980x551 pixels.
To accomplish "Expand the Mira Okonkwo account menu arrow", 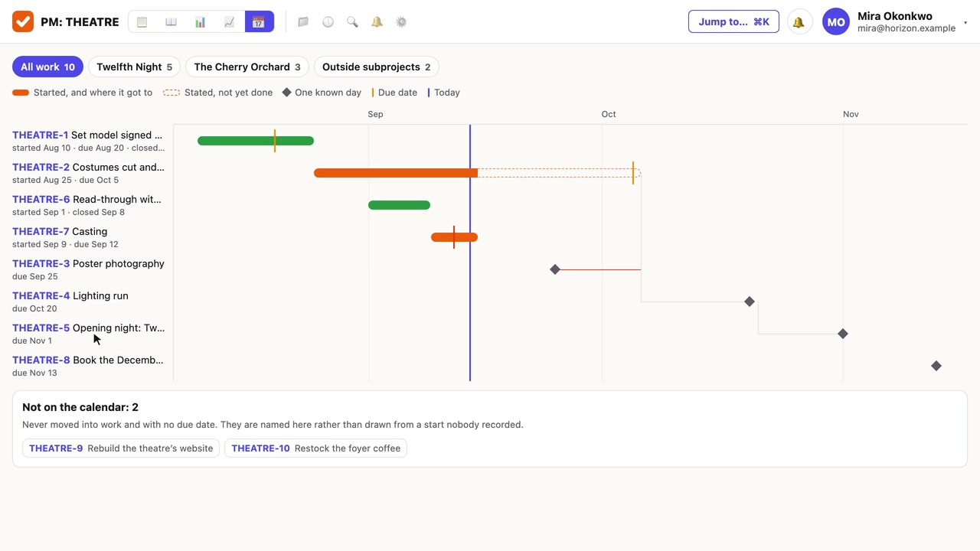I will [x=965, y=22].
